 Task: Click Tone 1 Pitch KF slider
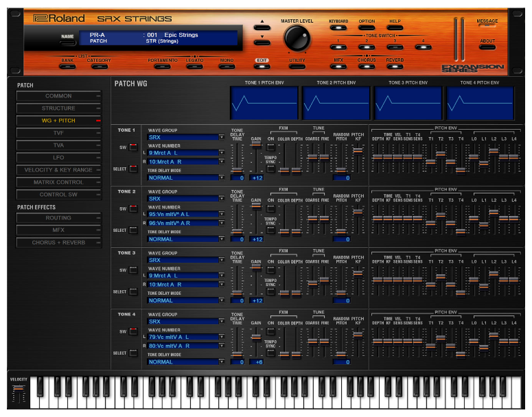click(358, 150)
